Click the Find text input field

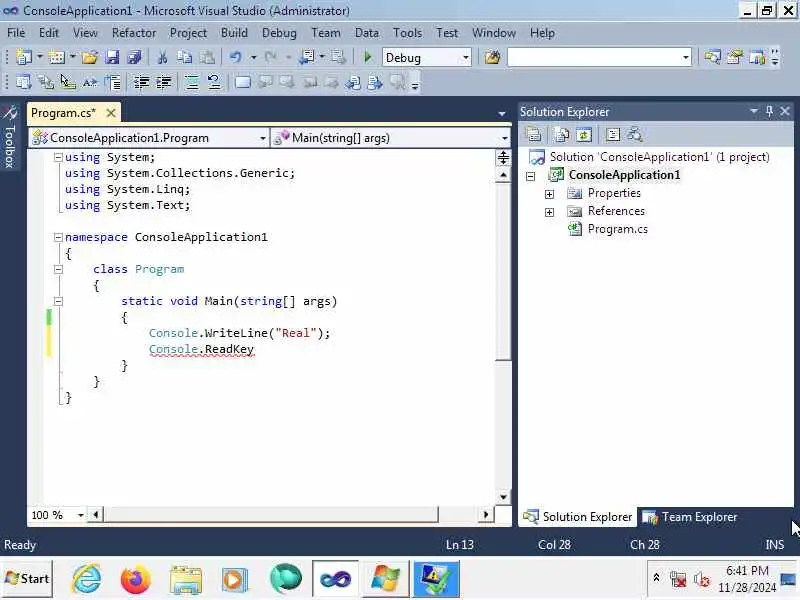(x=594, y=57)
